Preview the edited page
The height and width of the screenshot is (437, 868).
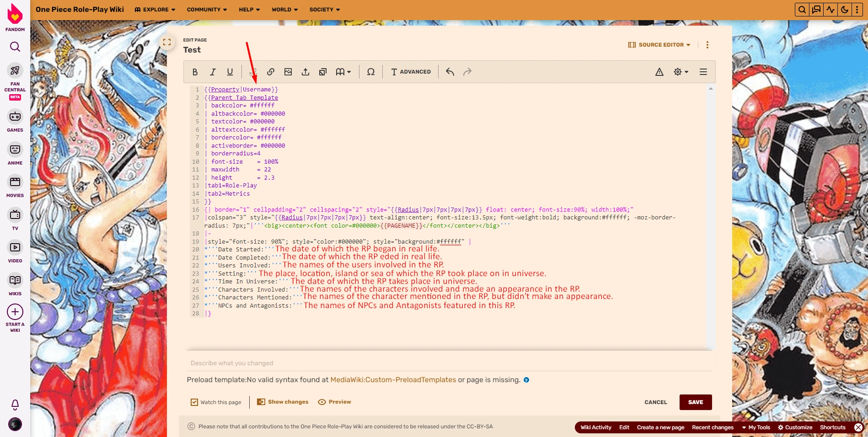pos(335,402)
